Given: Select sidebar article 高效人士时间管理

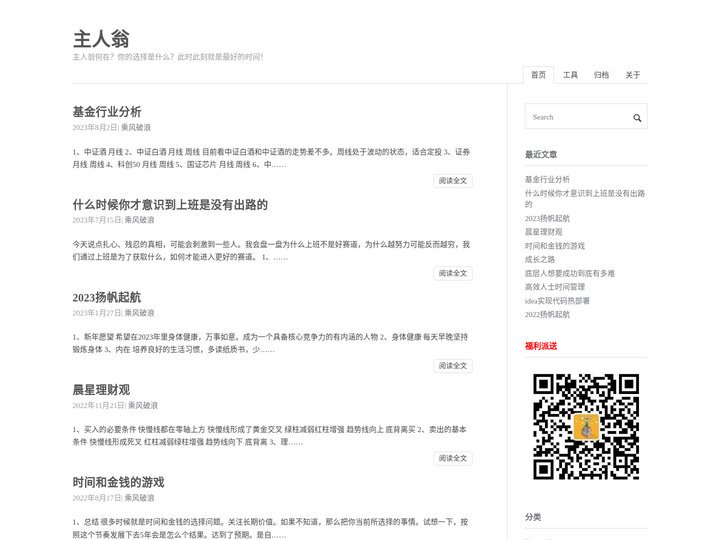Looking at the screenshot, I should pyautogui.click(x=555, y=287).
